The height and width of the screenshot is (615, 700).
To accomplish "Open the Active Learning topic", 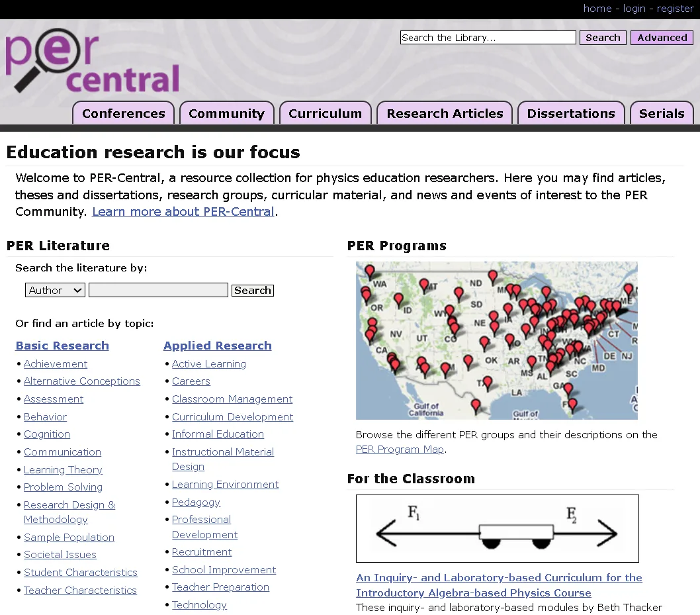I will pyautogui.click(x=208, y=363).
